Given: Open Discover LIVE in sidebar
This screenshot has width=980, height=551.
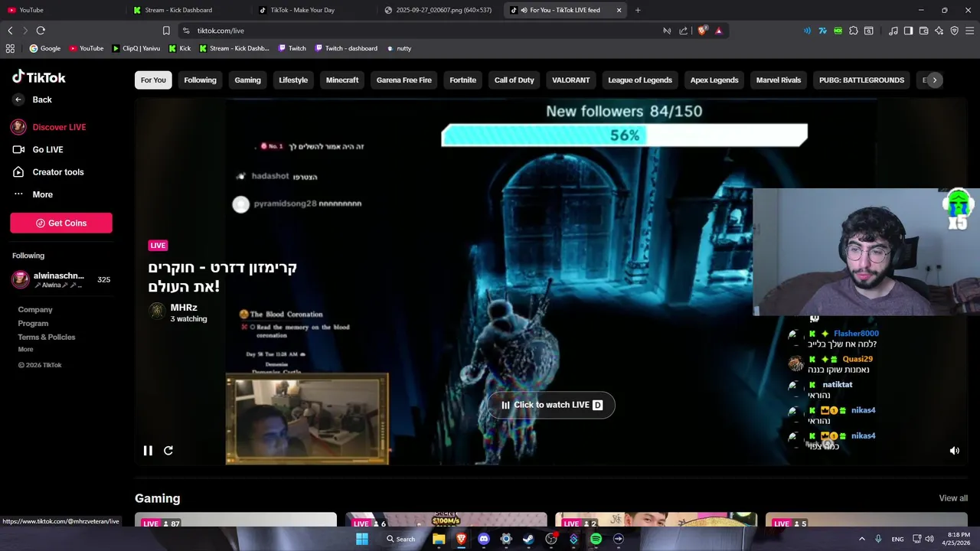Looking at the screenshot, I should tap(48, 127).
